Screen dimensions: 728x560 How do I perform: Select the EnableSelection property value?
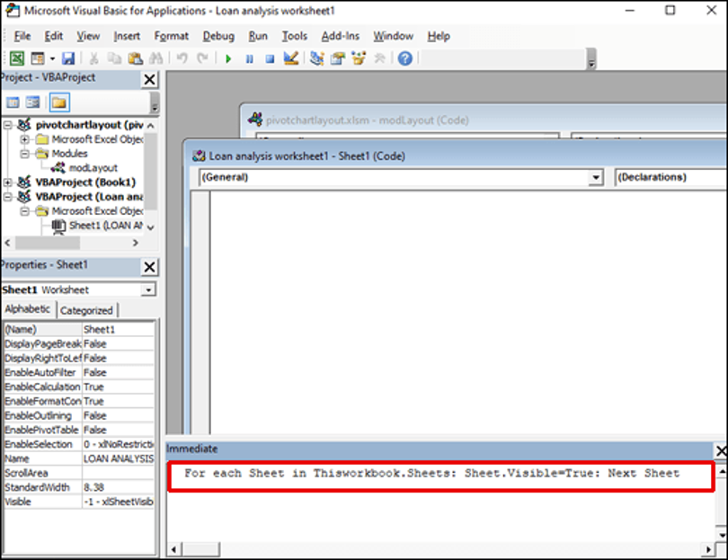pyautogui.click(x=118, y=444)
